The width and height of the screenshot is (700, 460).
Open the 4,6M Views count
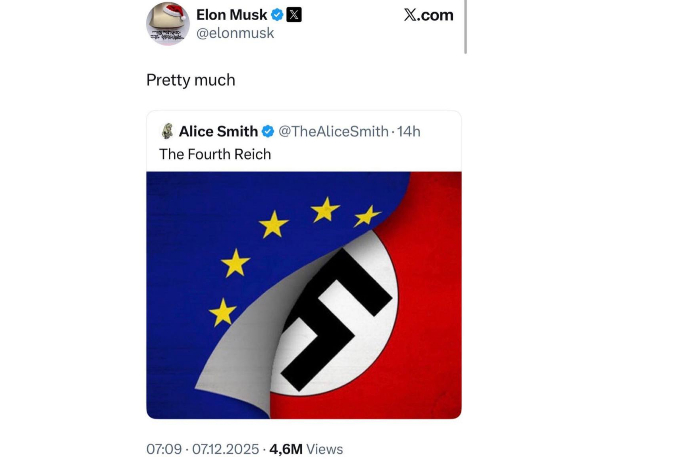tap(306, 449)
